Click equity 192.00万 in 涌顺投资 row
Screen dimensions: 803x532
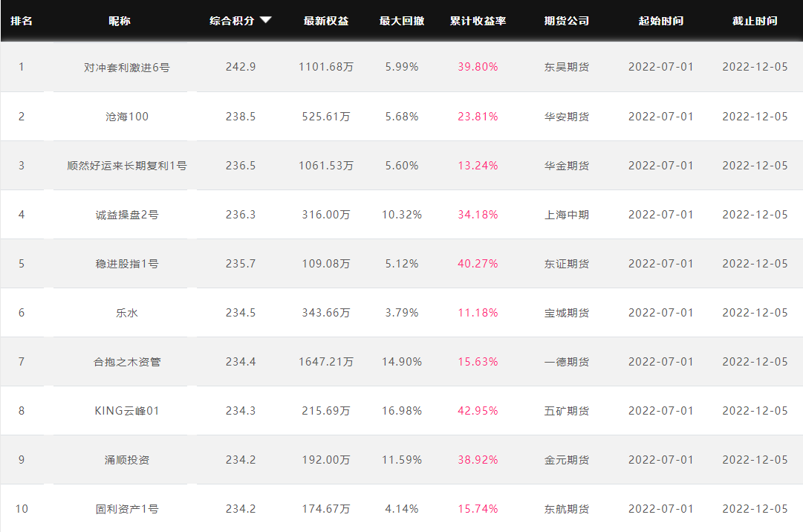coord(326,460)
